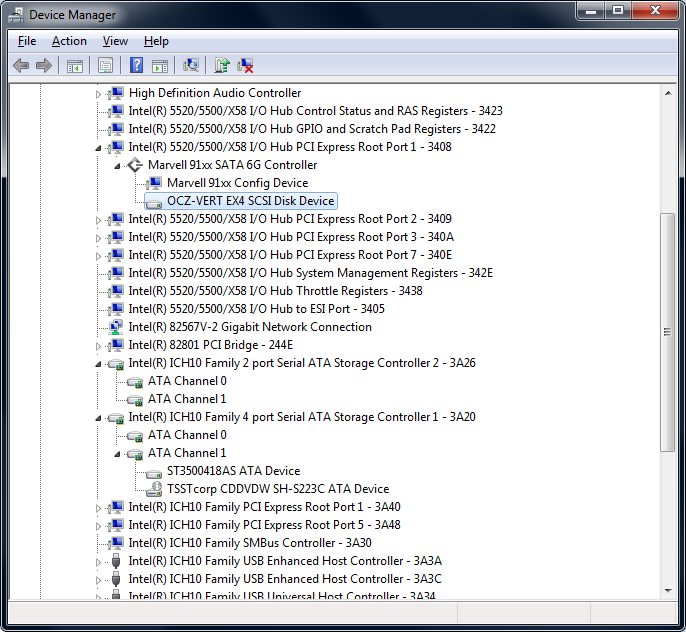686x632 pixels.
Task: Select I/O Hub System Management Registers - 342E
Action: point(311,273)
